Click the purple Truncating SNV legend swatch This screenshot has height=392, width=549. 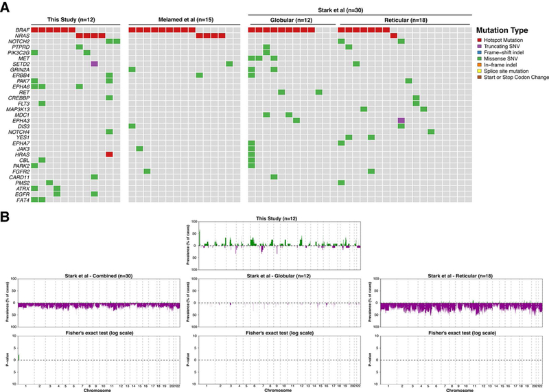[x=479, y=46]
